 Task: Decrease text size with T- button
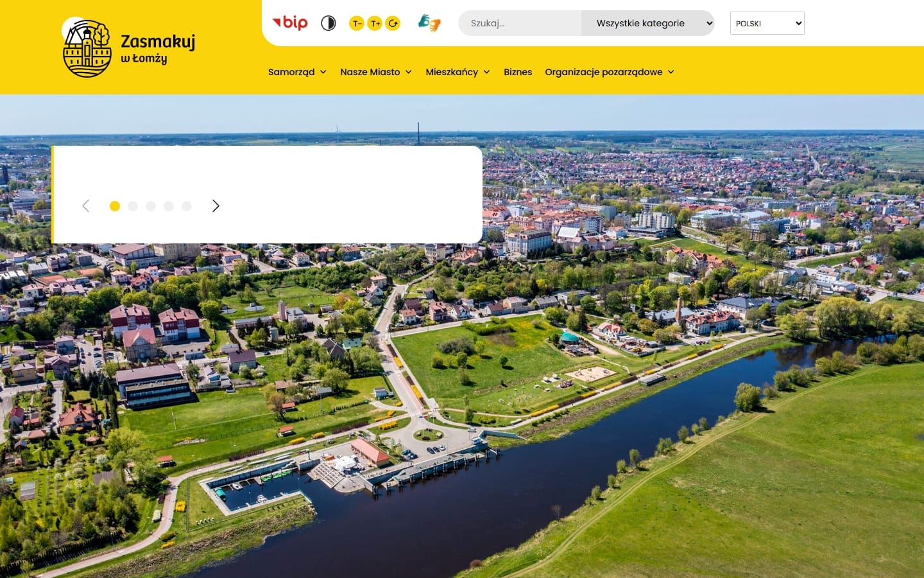357,24
